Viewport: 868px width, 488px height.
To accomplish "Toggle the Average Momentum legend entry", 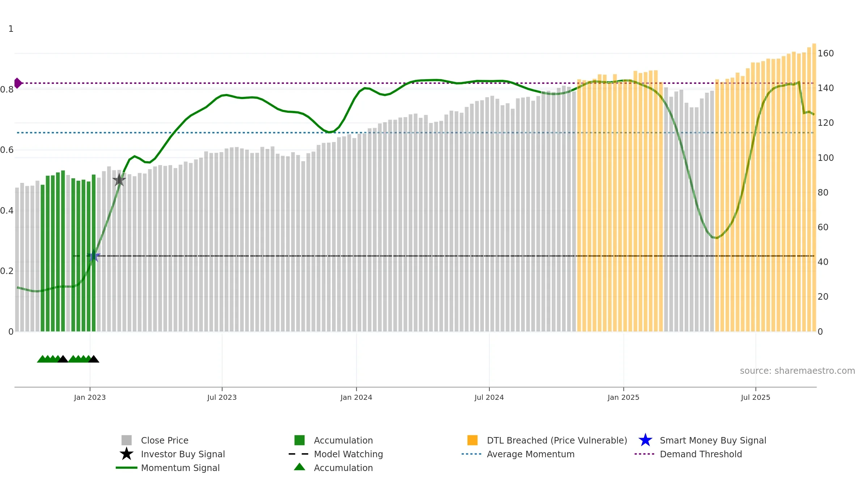I will click(x=518, y=454).
